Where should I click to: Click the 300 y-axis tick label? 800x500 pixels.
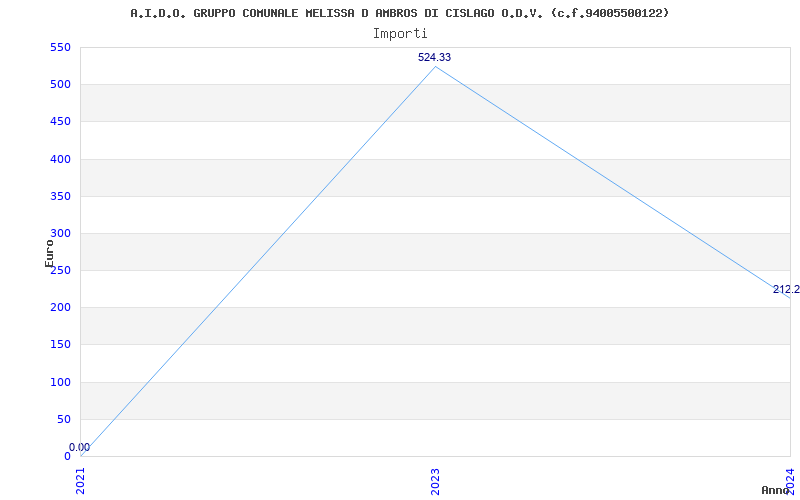click(60, 234)
